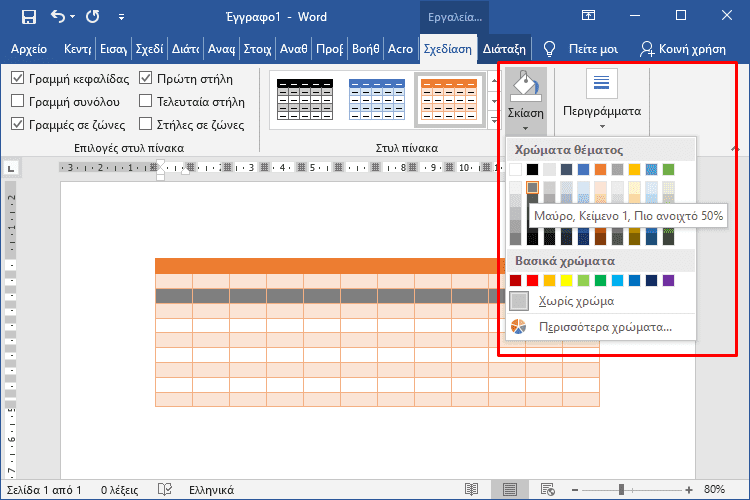
Task: Open the Share (Κοινή χρήση) option
Action: (685, 48)
